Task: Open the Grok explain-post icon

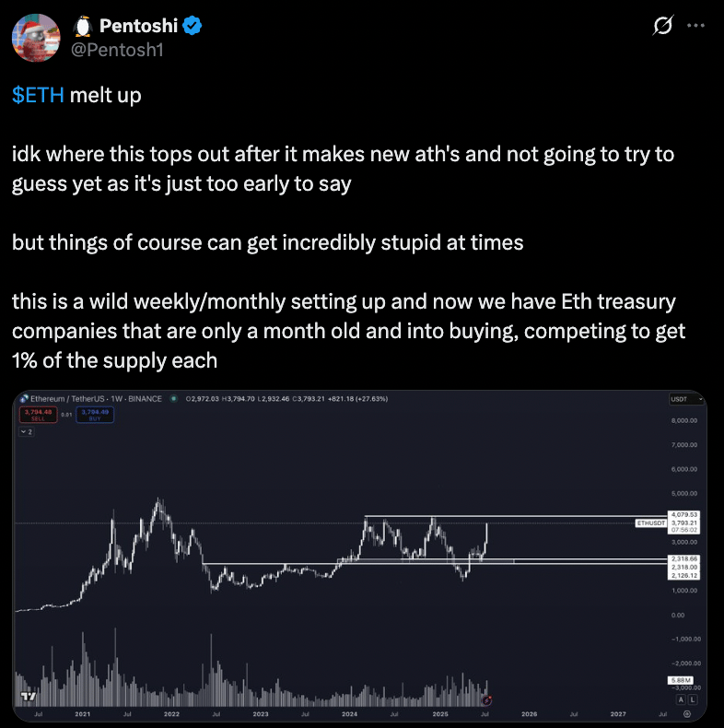Action: [662, 25]
